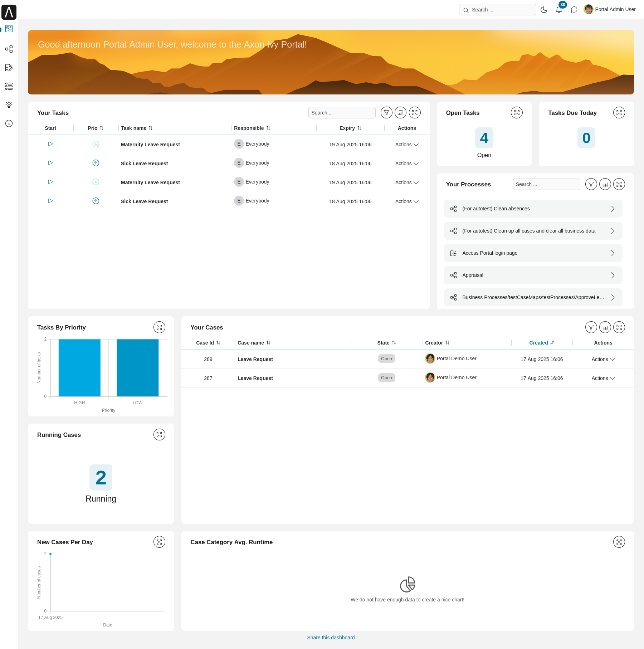Focus the Your Processes search field
This screenshot has width=644, height=649.
(546, 184)
